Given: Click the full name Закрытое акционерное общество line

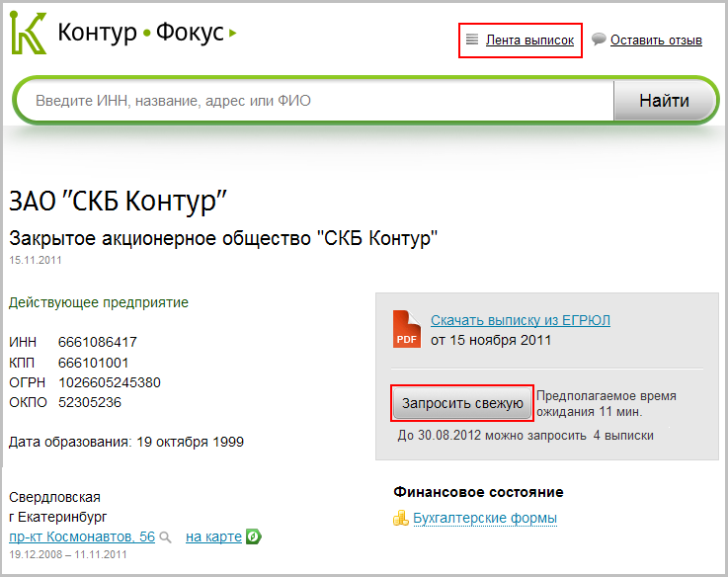Looking at the screenshot, I should pos(223,238).
